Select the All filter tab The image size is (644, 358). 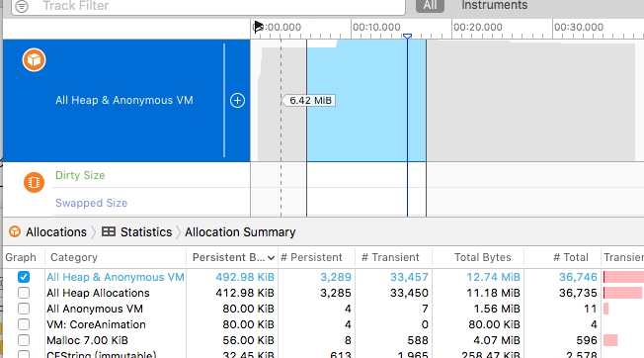(430, 5)
